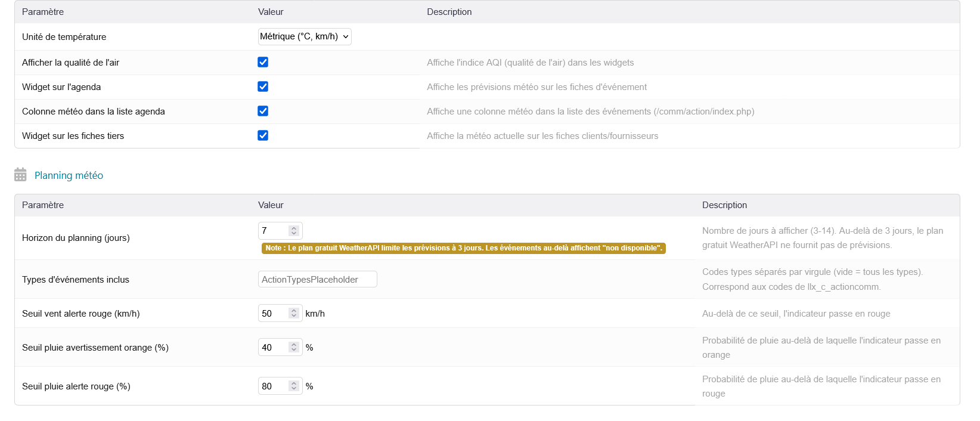Click the Planning météo calendar icon

click(x=20, y=175)
